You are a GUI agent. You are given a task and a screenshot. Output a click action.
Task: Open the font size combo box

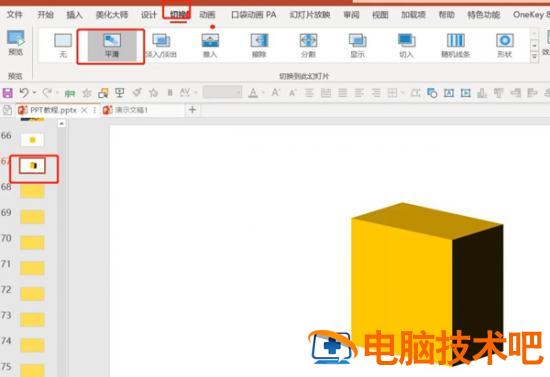pyautogui.click(x=222, y=93)
